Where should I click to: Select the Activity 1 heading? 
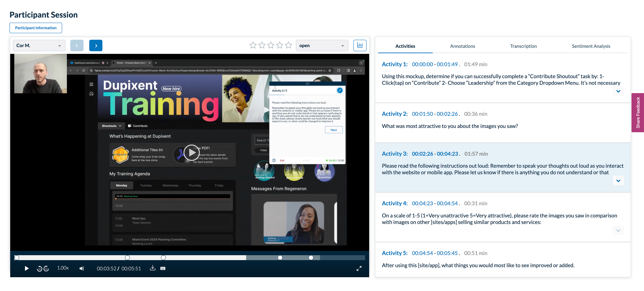pos(394,64)
